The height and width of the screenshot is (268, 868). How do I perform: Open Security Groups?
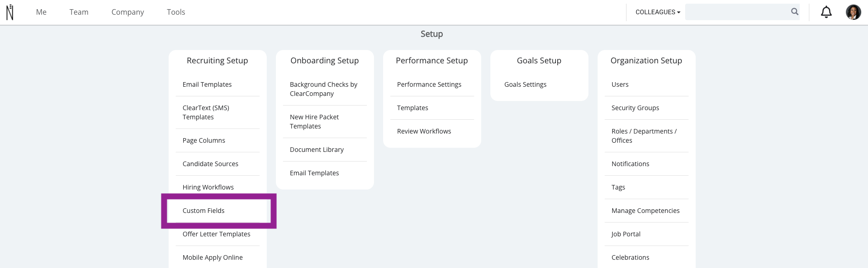(635, 108)
